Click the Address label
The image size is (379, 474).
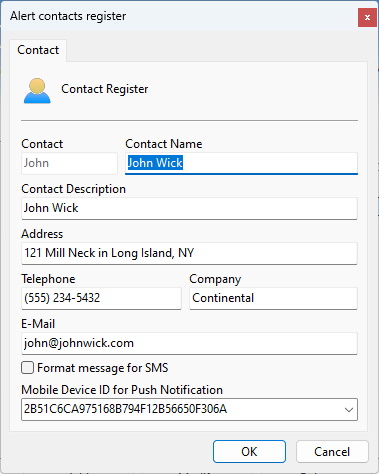[x=42, y=234]
